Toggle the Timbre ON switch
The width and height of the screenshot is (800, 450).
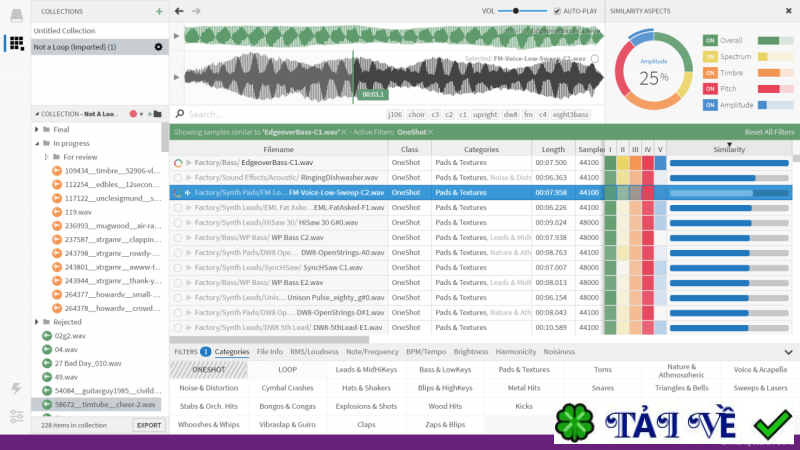710,72
